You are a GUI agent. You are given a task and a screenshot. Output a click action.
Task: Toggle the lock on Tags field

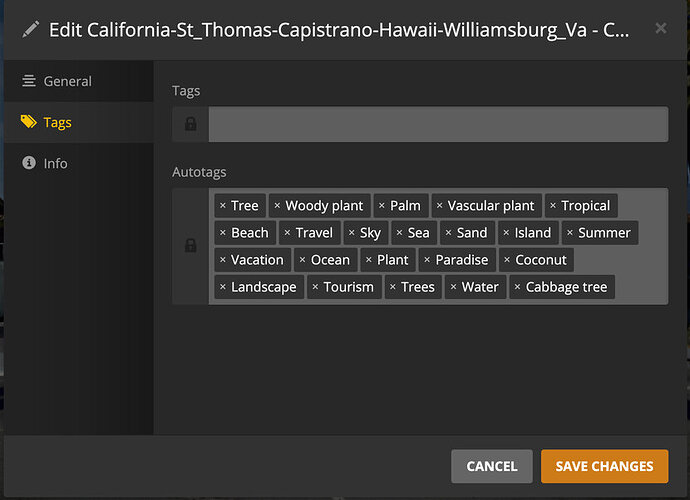190,124
